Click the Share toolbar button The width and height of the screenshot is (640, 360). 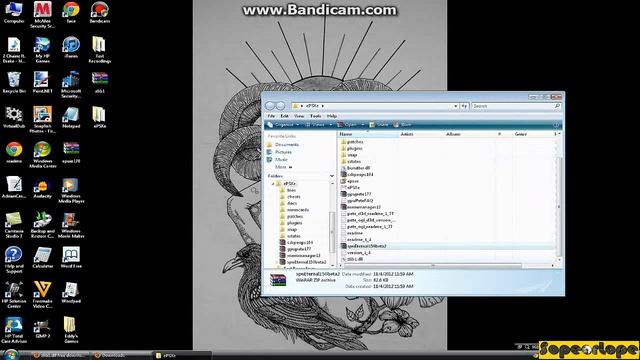click(379, 124)
